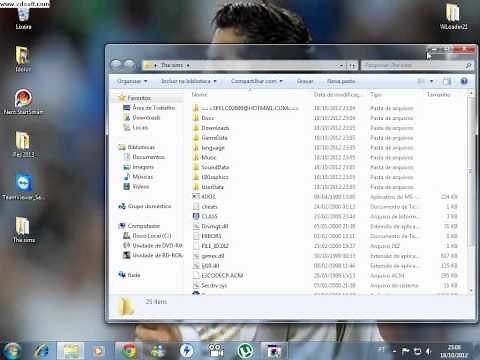The image size is (480, 360).
Task: Select Disco Local (C:) drive
Action: (147, 236)
